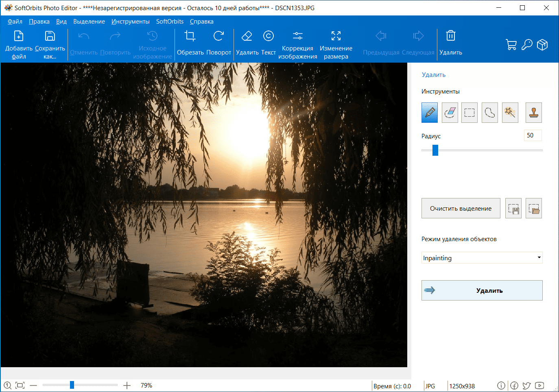
Task: Activate the magic wand tool
Action: pos(510,113)
